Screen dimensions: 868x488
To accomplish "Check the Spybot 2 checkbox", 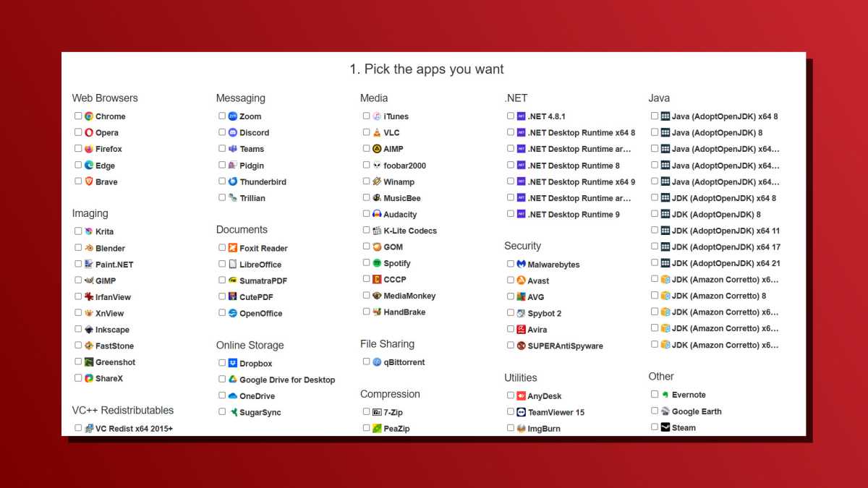I will click(x=511, y=313).
